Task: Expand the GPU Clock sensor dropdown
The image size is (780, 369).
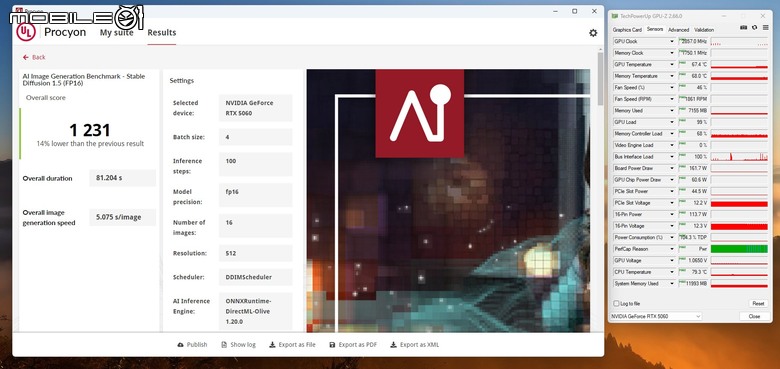Action: point(673,41)
